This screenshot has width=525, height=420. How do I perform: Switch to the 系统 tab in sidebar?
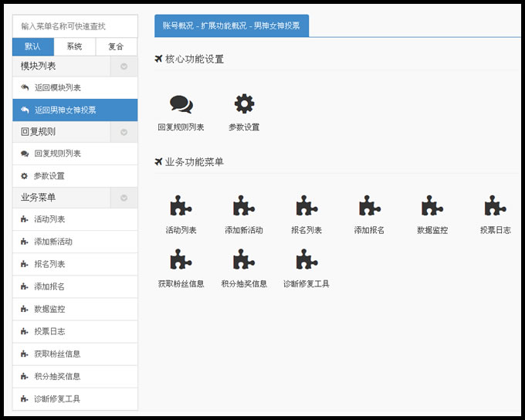point(75,46)
